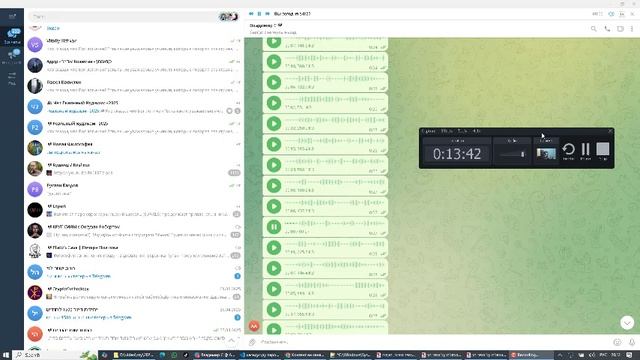Restart the recording using the circular arrow
Screen dimensions: 640x360
568,149
